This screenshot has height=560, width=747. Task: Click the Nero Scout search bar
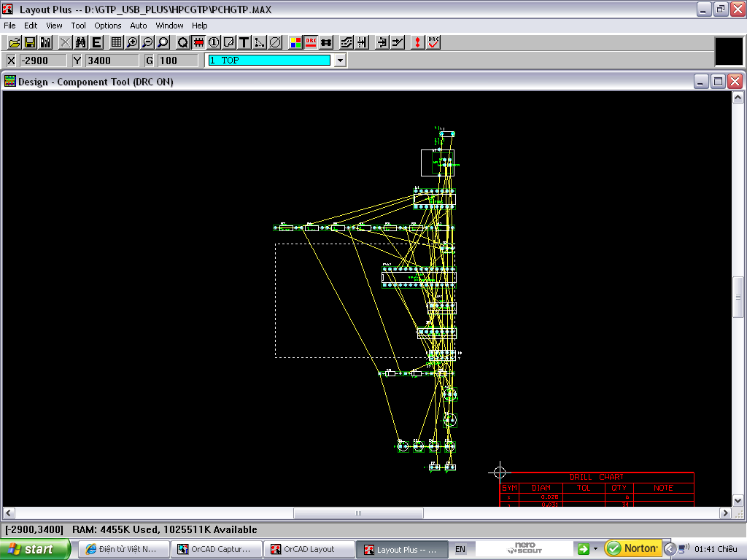click(524, 548)
